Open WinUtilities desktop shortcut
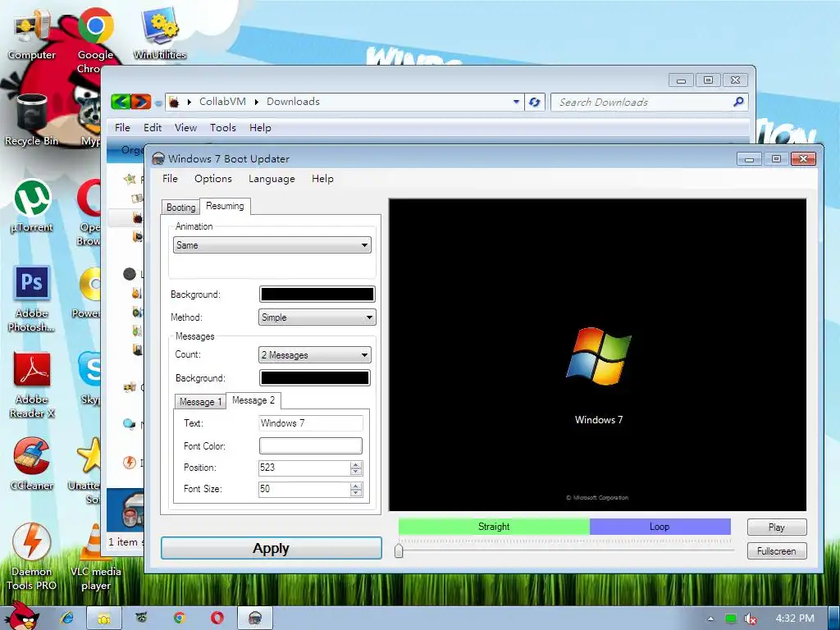Viewport: 840px width, 630px height. [160, 33]
